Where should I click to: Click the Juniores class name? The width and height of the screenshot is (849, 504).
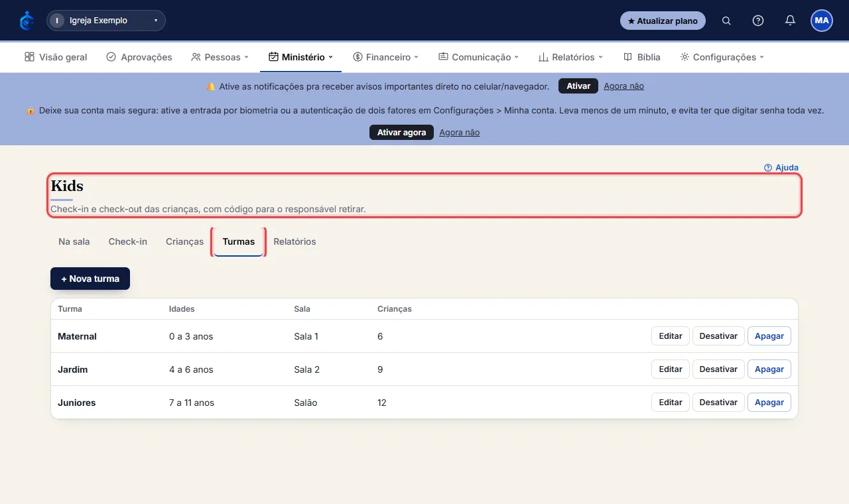tap(77, 403)
